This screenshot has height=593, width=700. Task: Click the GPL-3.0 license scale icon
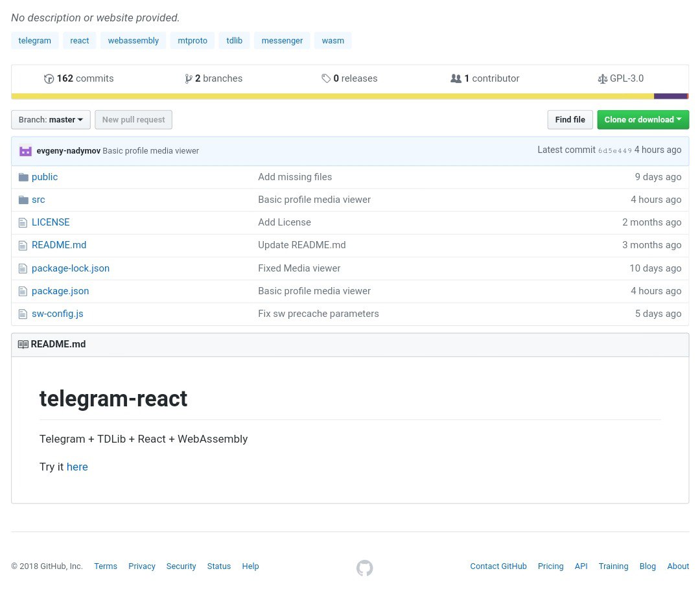[602, 78]
